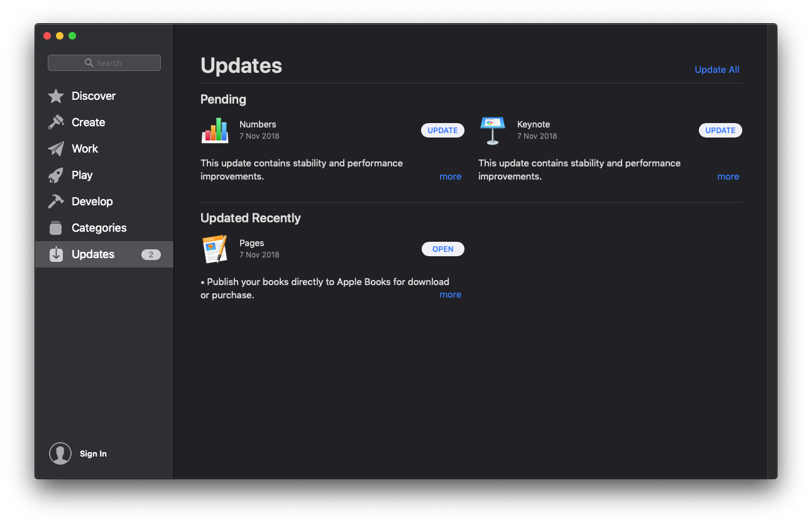Show full Pages release notes with more
The width and height of the screenshot is (812, 525).
(450, 295)
